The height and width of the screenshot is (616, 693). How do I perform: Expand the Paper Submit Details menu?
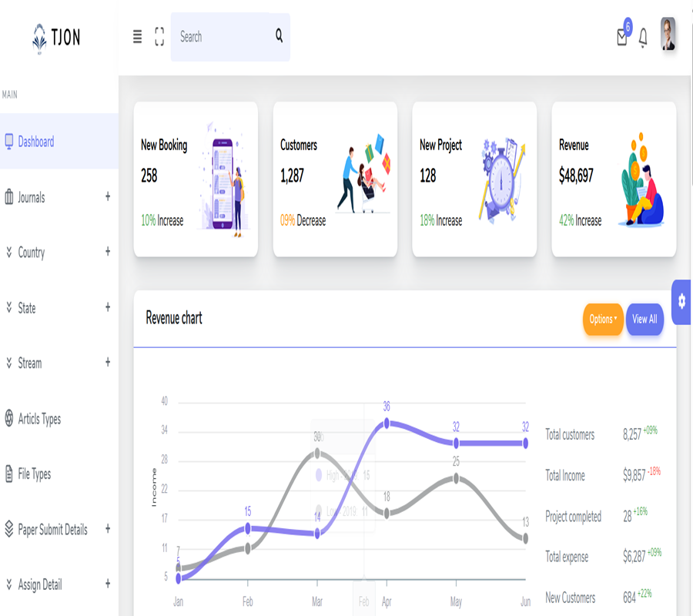[x=108, y=529]
